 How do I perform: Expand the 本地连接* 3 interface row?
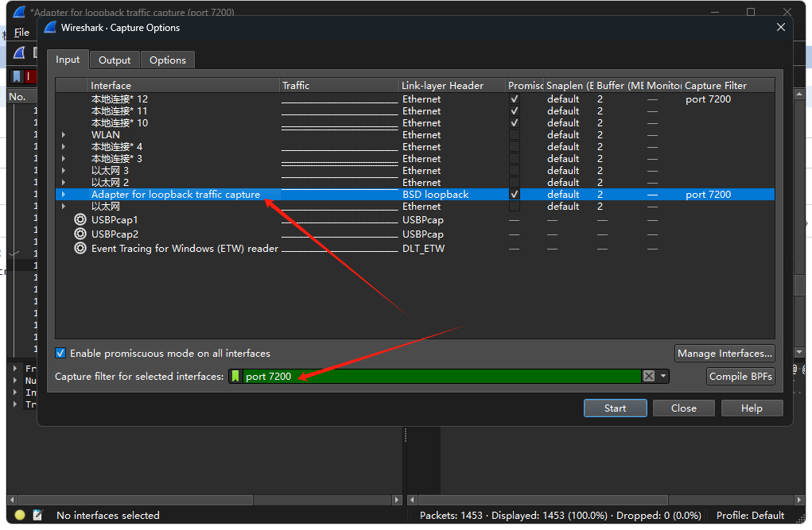click(x=63, y=158)
